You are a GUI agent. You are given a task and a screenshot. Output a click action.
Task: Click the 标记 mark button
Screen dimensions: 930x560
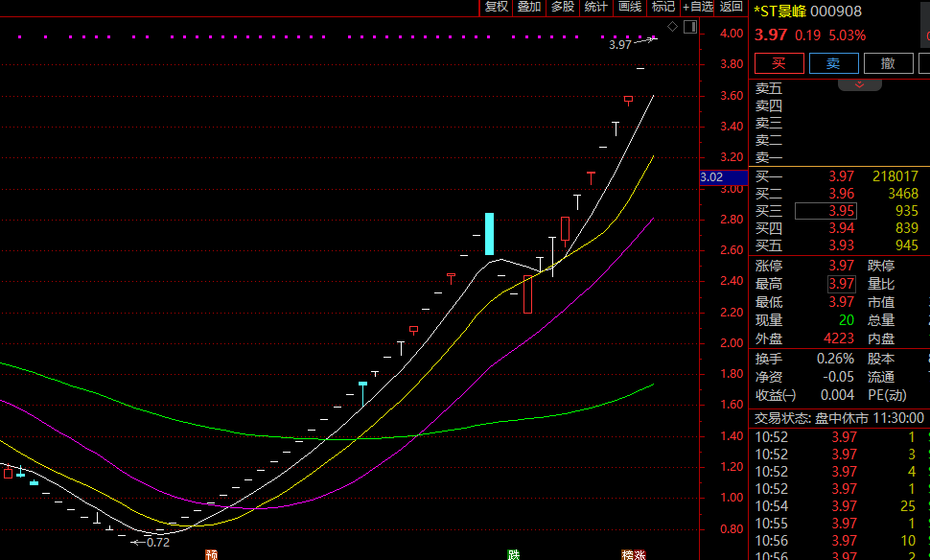[x=663, y=8]
